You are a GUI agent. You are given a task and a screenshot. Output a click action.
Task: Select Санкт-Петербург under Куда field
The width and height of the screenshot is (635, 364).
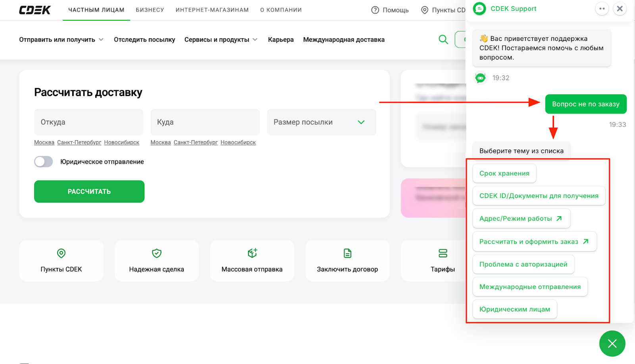pyautogui.click(x=195, y=143)
